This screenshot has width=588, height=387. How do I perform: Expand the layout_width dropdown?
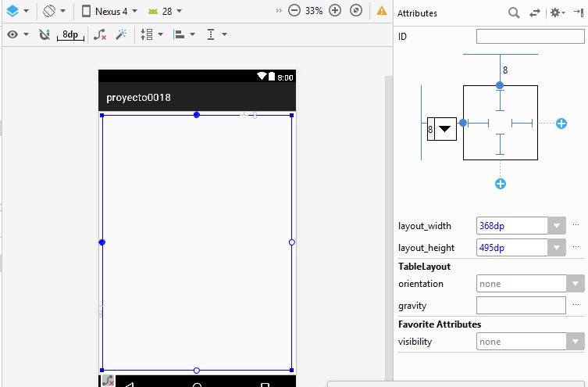[x=557, y=226]
